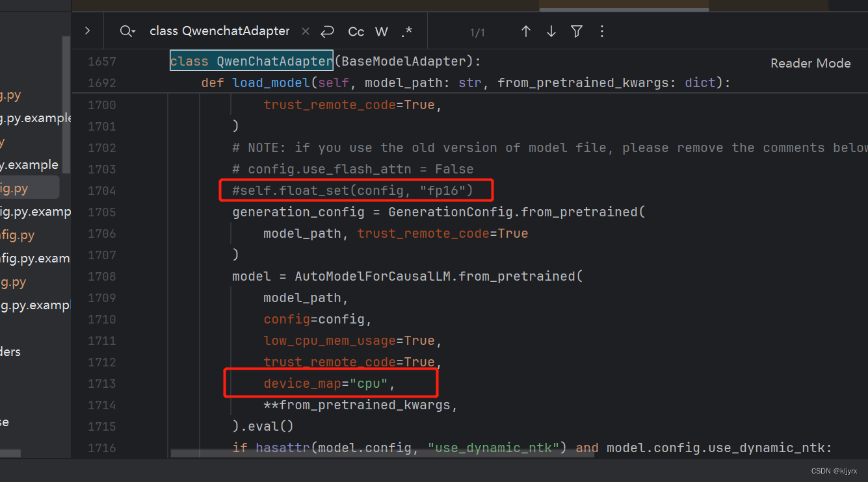
Task: Go to next occurrence with down arrow
Action: pos(551,31)
